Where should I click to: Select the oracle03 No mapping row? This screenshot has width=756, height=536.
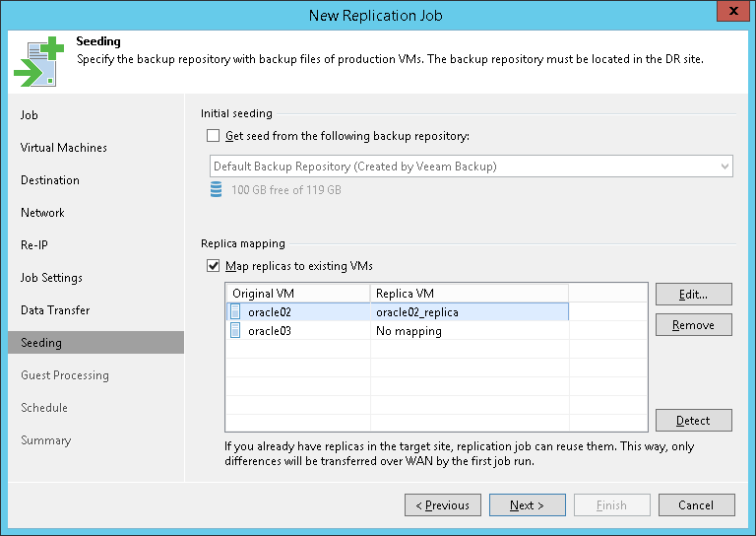click(x=408, y=331)
